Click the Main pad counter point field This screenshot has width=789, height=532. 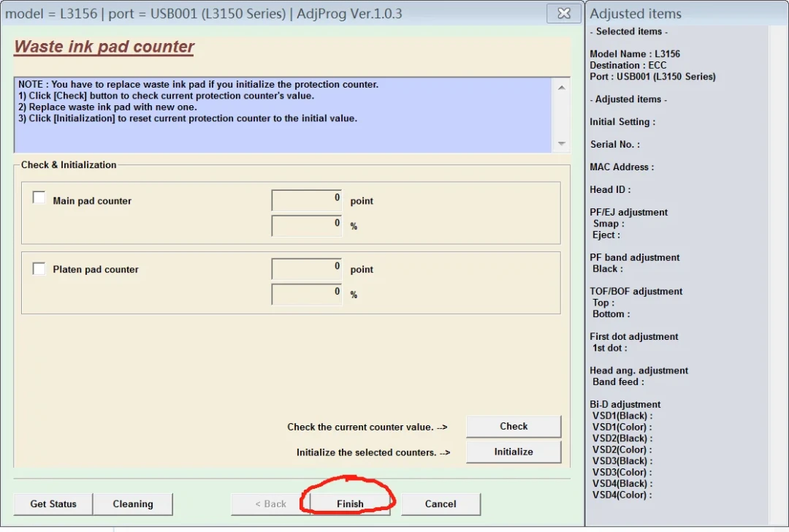(306, 199)
